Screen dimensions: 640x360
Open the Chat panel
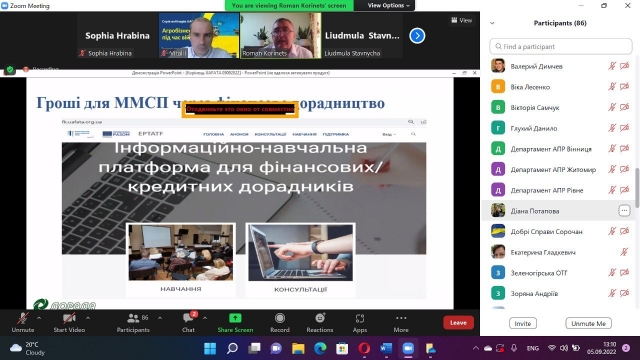(188, 322)
